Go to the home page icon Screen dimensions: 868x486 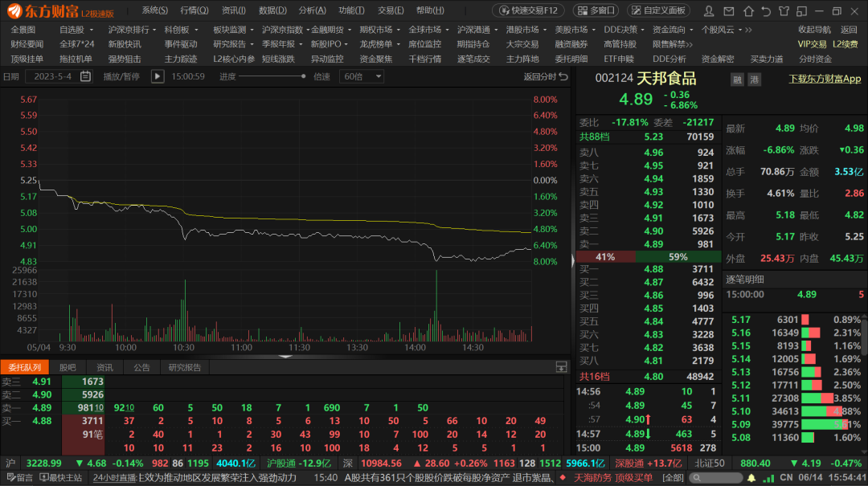pos(748,10)
